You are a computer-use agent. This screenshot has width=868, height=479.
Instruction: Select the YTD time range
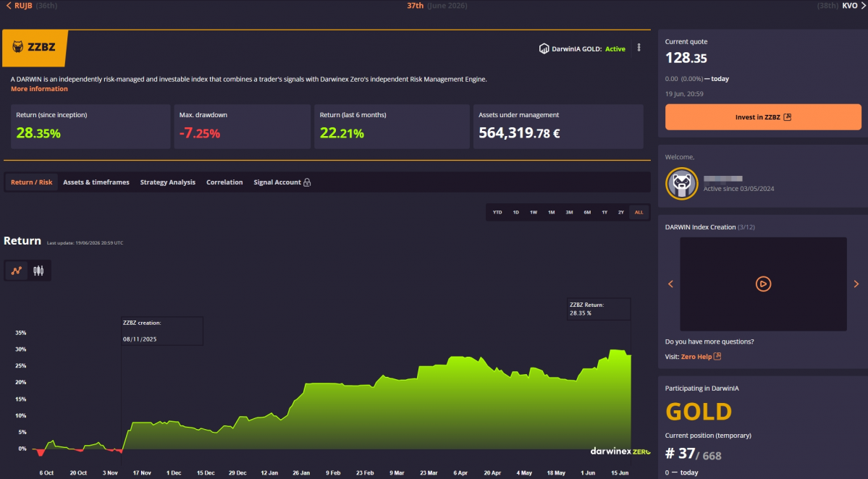(497, 213)
